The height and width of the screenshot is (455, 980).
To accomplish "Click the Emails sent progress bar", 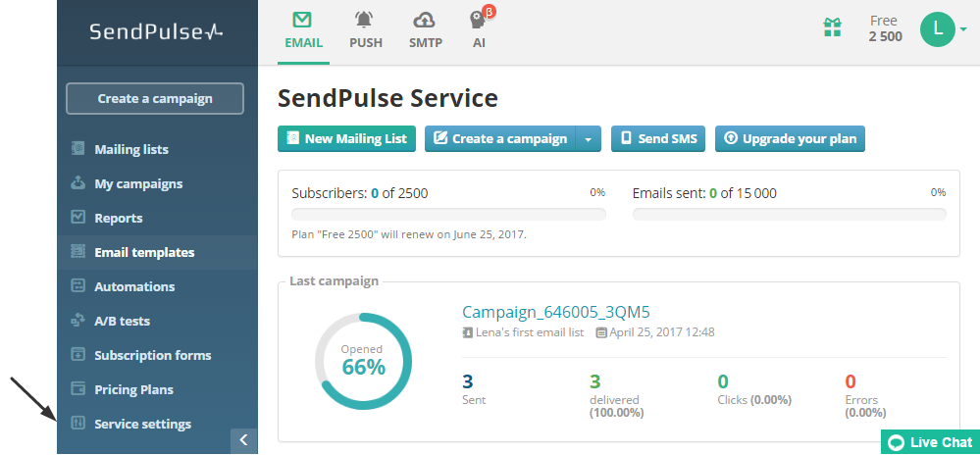I will [790, 215].
